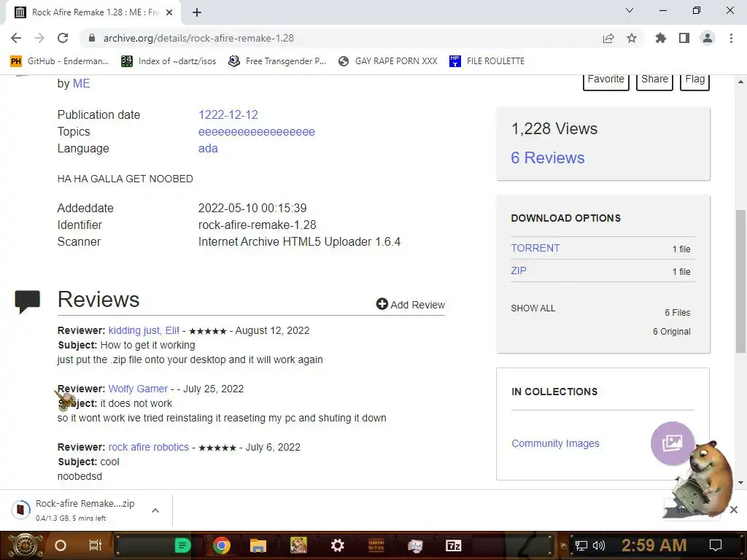The width and height of the screenshot is (747, 560).
Task: Close the Rock Afire Remake tab
Action: (x=169, y=12)
